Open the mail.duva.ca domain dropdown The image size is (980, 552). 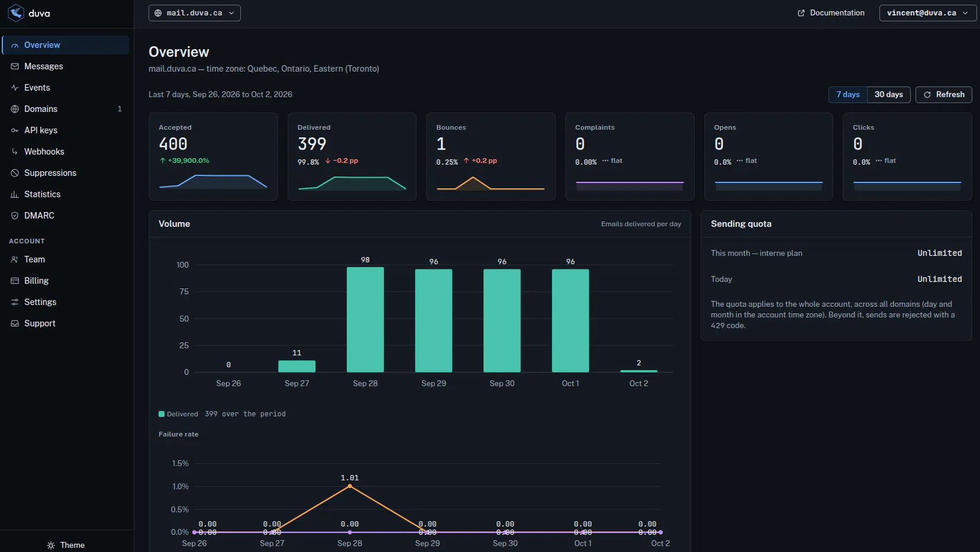tap(194, 13)
